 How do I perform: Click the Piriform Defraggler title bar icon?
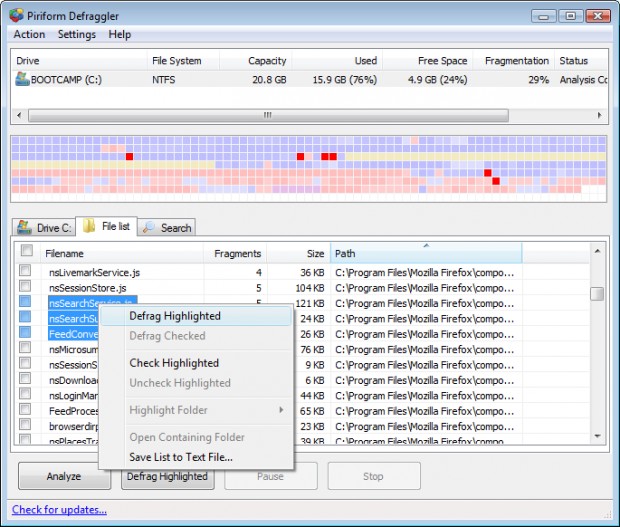(17, 16)
